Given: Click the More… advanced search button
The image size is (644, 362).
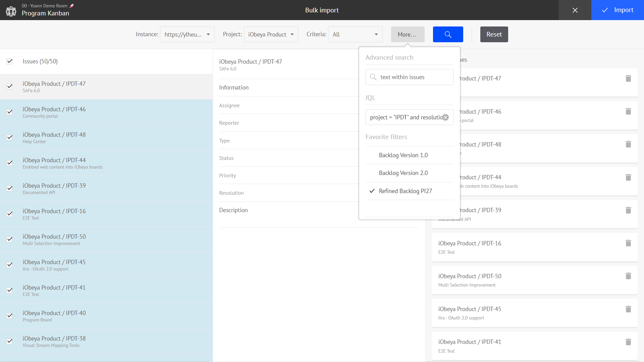Looking at the screenshot, I should pos(408,34).
